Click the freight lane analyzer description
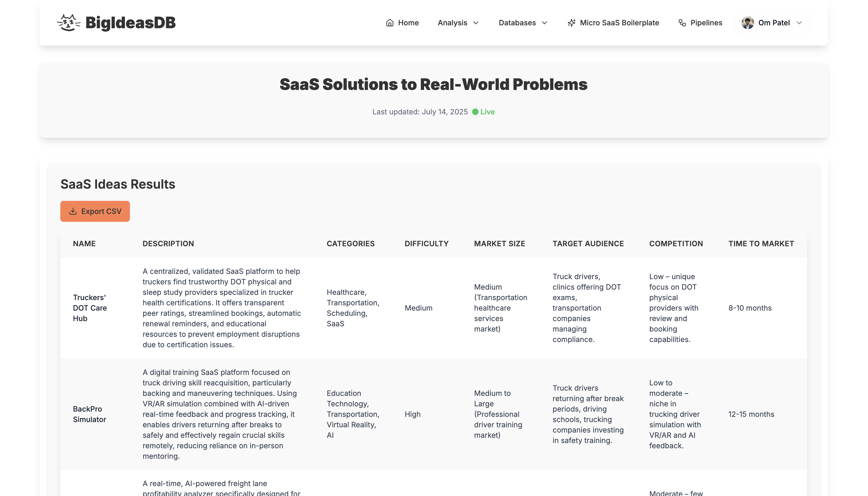Image resolution: width=868 pixels, height=496 pixels. pos(221,488)
